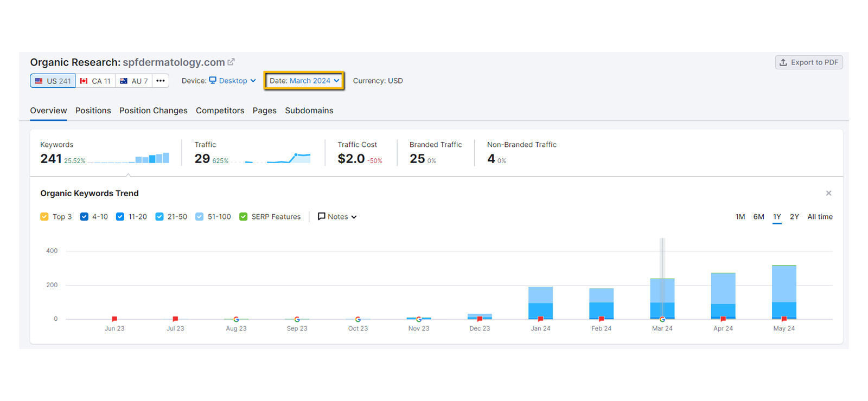This screenshot has width=868, height=401.
Task: Click the Canada flag database icon
Action: click(84, 81)
